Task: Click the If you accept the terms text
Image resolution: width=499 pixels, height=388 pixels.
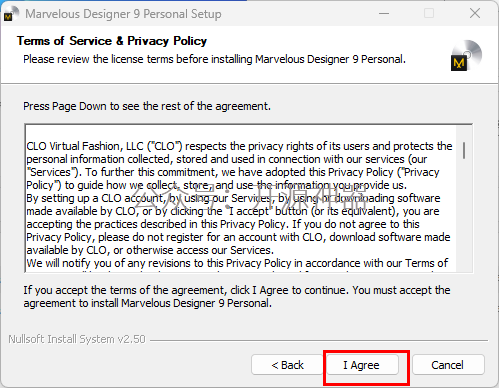Action: pos(237,297)
